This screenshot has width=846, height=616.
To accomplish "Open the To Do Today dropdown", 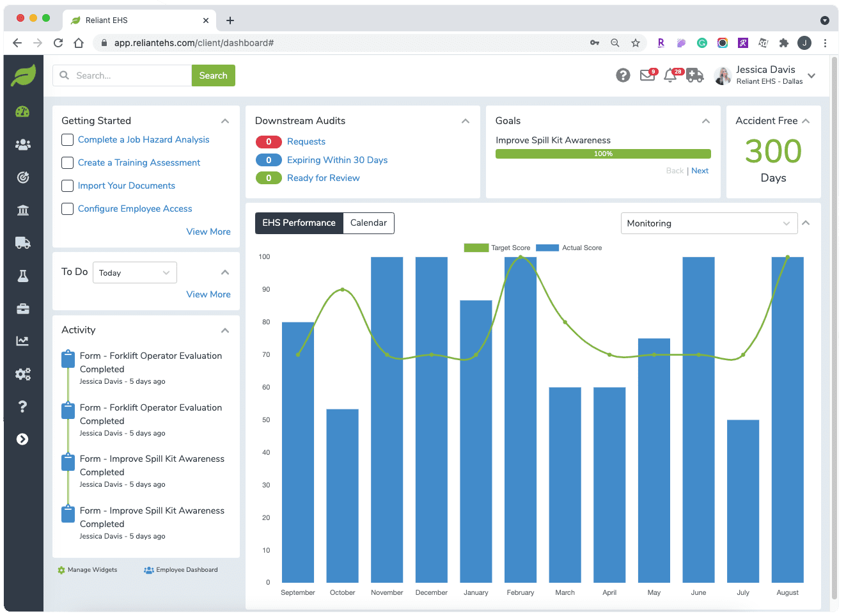I will coord(135,272).
